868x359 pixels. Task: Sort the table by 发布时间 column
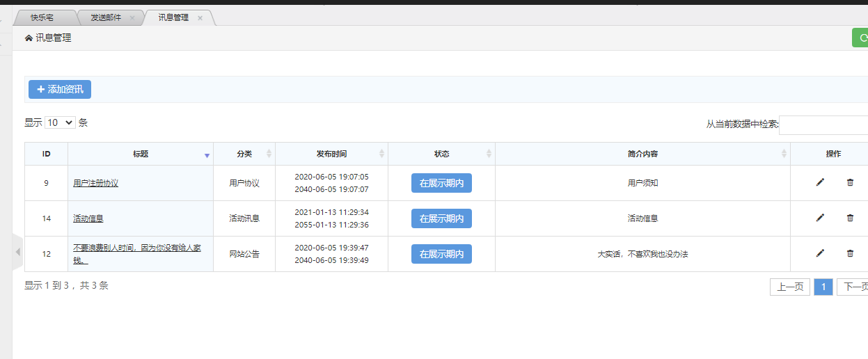click(x=331, y=154)
